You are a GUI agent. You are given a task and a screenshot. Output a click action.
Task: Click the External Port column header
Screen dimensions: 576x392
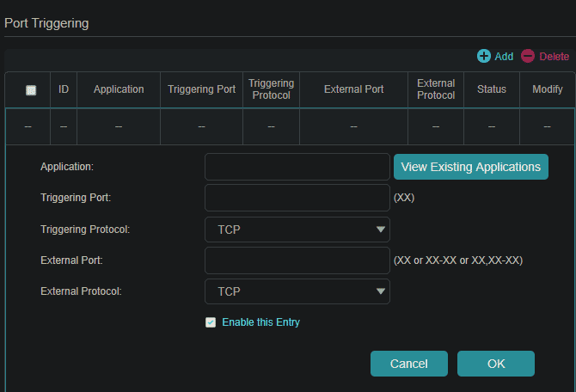(353, 89)
